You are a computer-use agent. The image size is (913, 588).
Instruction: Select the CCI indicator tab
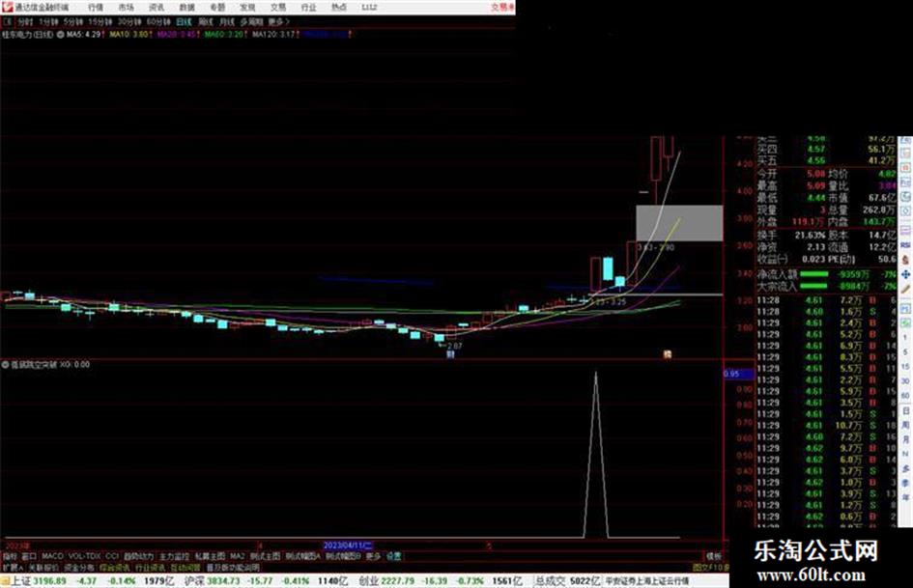click(112, 556)
